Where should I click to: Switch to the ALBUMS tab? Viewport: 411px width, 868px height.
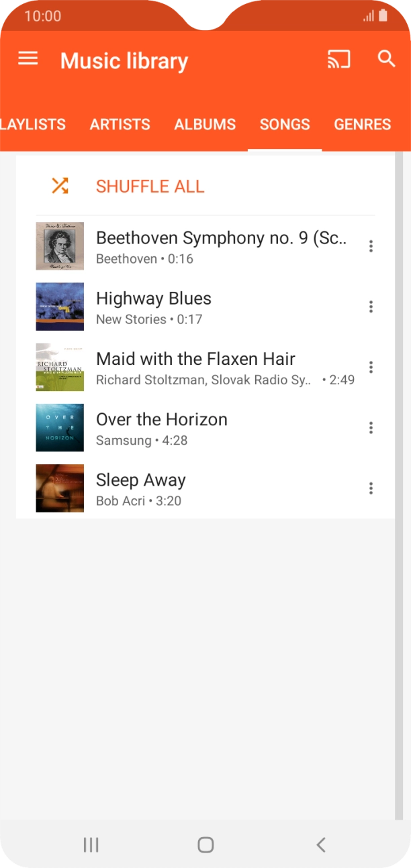click(205, 124)
